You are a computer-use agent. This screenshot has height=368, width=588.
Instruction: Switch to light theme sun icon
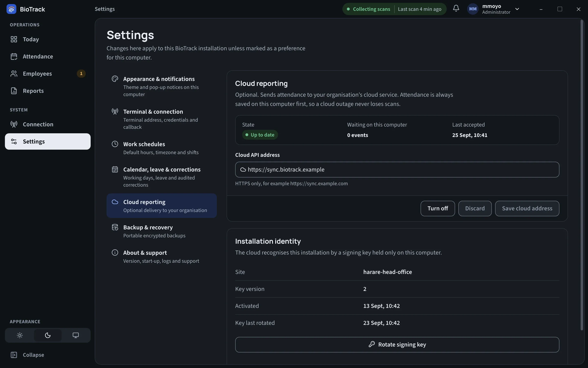pyautogui.click(x=20, y=335)
